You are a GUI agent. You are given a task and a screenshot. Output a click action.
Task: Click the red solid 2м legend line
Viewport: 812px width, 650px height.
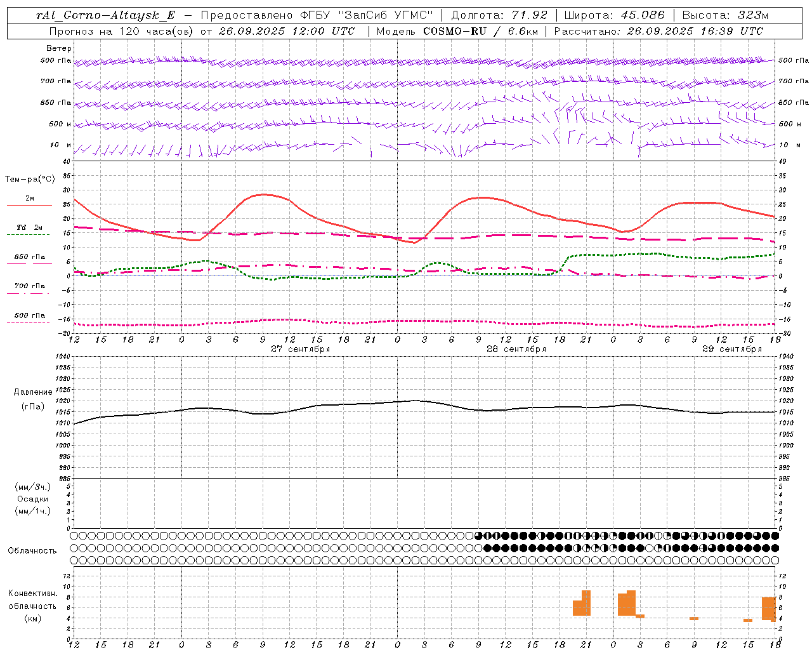tap(29, 205)
